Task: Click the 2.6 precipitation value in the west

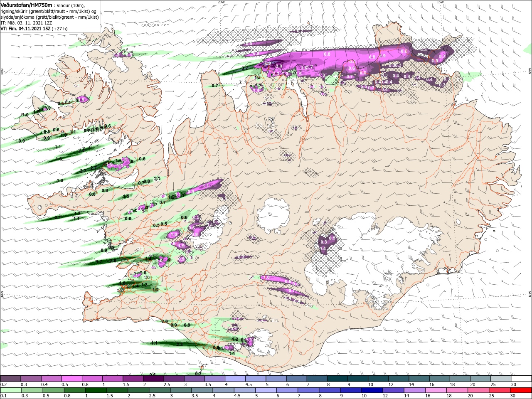Action: click(113, 261)
